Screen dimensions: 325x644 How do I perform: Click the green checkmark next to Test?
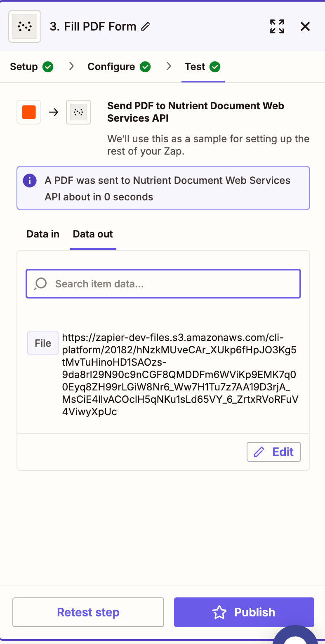click(215, 66)
